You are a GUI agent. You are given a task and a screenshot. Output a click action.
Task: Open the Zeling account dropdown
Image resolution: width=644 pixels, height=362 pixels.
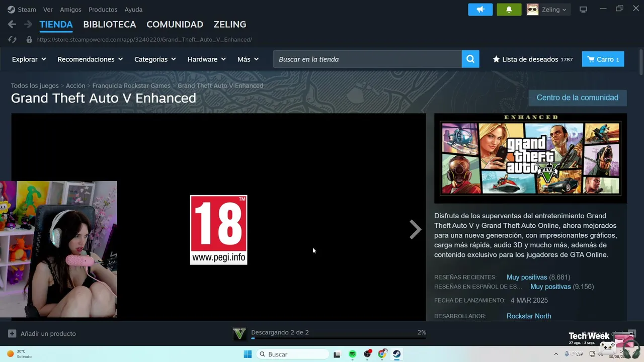point(553,10)
